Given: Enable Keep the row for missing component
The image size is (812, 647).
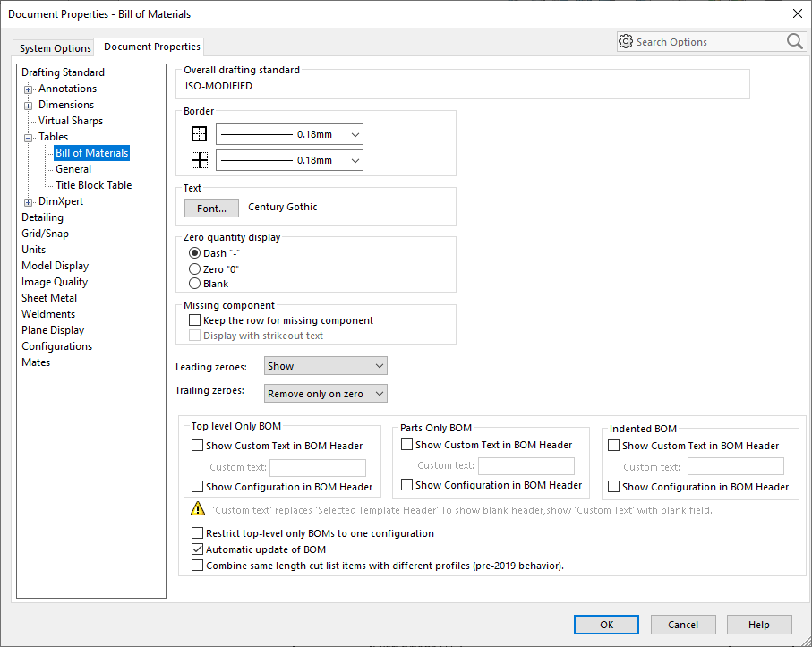Looking at the screenshot, I should [195, 320].
